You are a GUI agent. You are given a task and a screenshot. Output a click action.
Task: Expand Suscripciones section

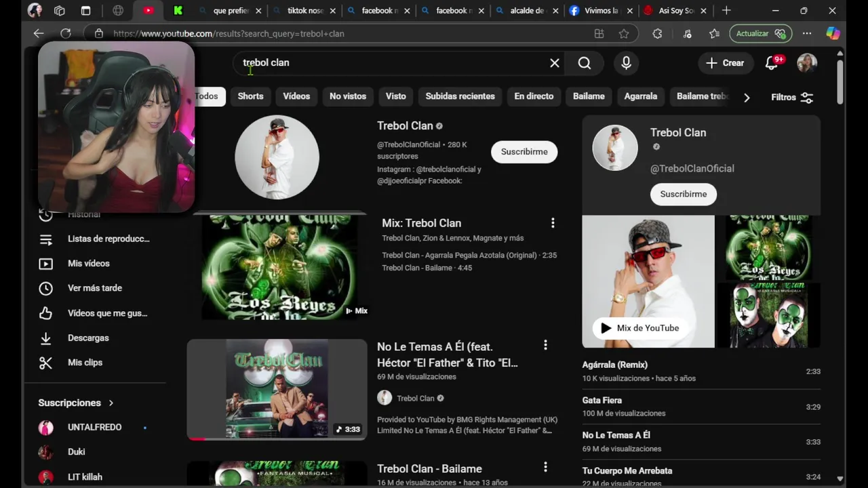76,403
